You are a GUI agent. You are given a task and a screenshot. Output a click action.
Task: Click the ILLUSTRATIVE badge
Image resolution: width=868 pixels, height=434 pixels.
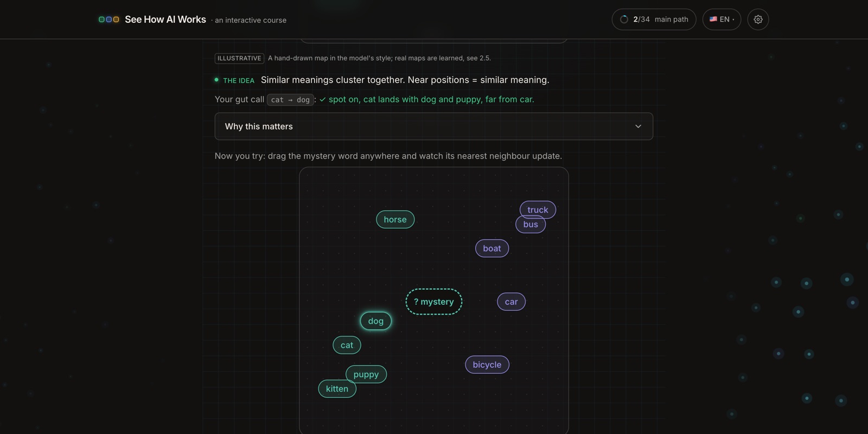click(x=239, y=58)
